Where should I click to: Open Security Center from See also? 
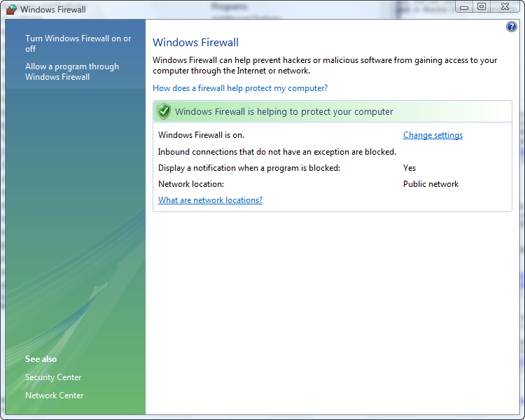click(x=53, y=377)
